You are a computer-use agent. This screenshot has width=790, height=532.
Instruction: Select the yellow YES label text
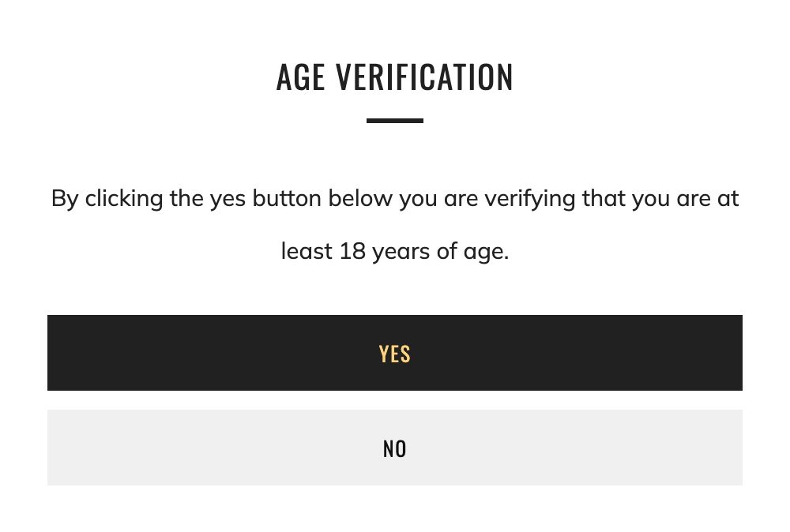tap(395, 354)
